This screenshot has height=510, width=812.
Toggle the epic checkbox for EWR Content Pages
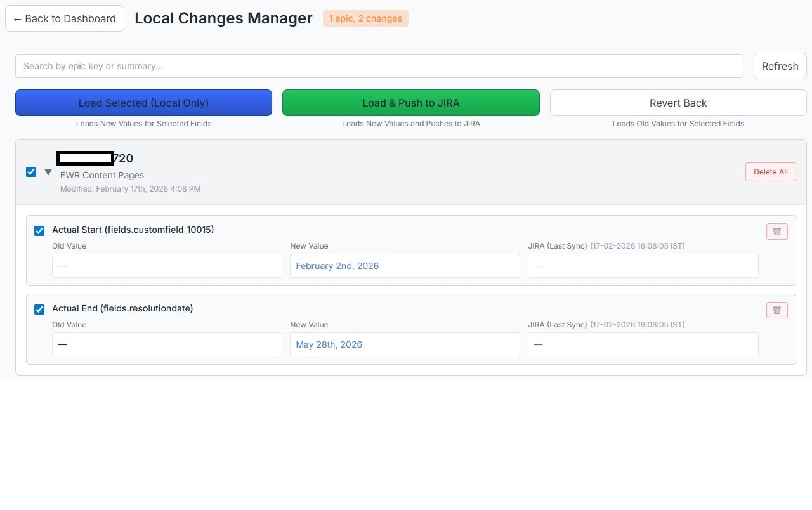[x=31, y=171]
